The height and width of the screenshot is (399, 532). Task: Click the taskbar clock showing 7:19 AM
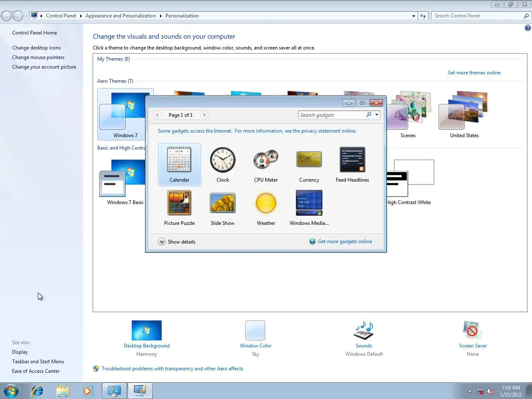tap(511, 391)
